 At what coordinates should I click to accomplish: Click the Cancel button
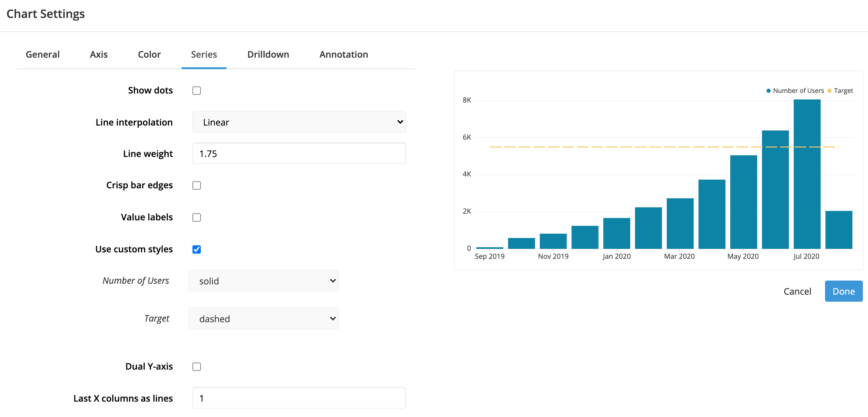tap(798, 290)
